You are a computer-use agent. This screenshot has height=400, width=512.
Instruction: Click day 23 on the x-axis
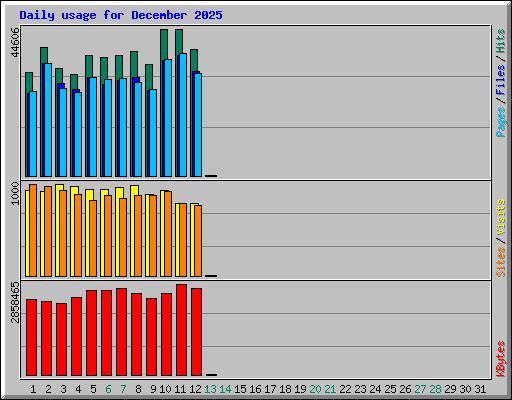(x=360, y=389)
